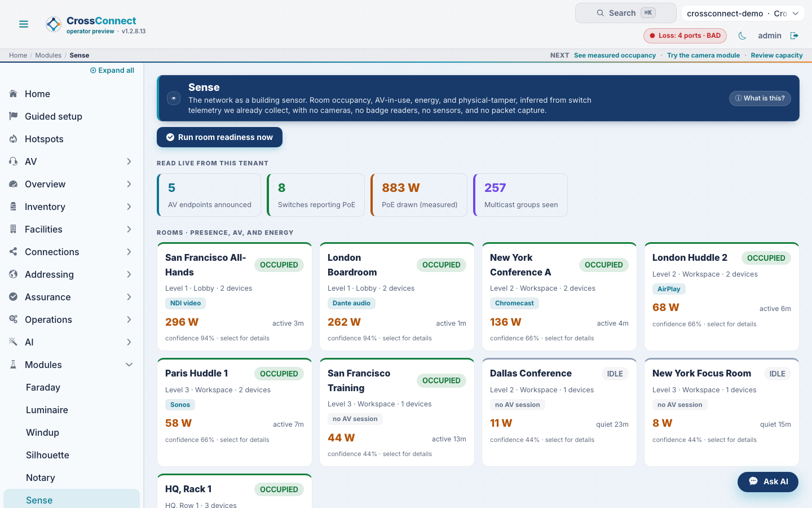This screenshot has width=812, height=508.
Task: Expand the Inventory sidebar section
Action: [129, 207]
